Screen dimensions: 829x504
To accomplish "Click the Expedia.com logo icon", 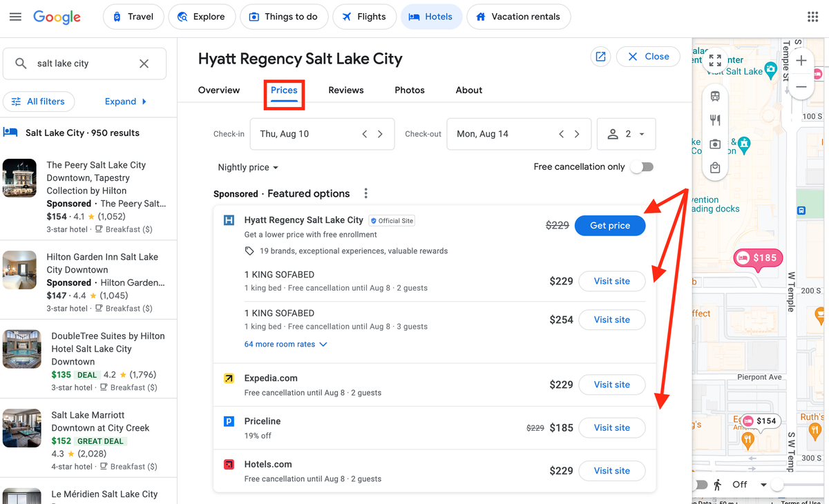I will [x=229, y=379].
